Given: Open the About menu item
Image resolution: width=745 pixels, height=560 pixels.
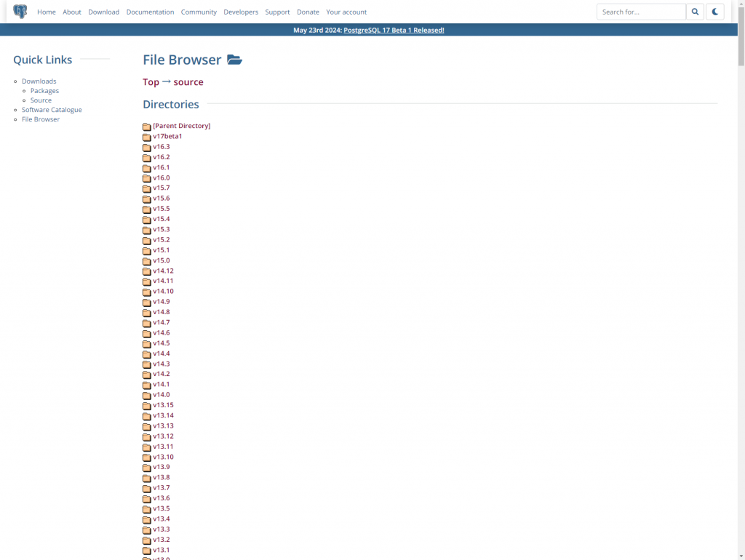Looking at the screenshot, I should [72, 12].
